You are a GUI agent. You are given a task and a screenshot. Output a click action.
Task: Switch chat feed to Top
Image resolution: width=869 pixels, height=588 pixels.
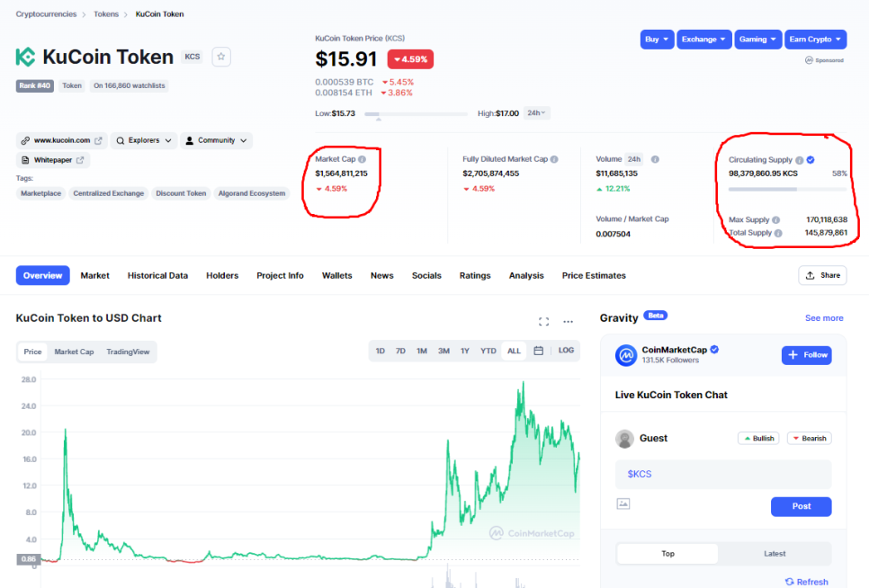pyautogui.click(x=667, y=554)
